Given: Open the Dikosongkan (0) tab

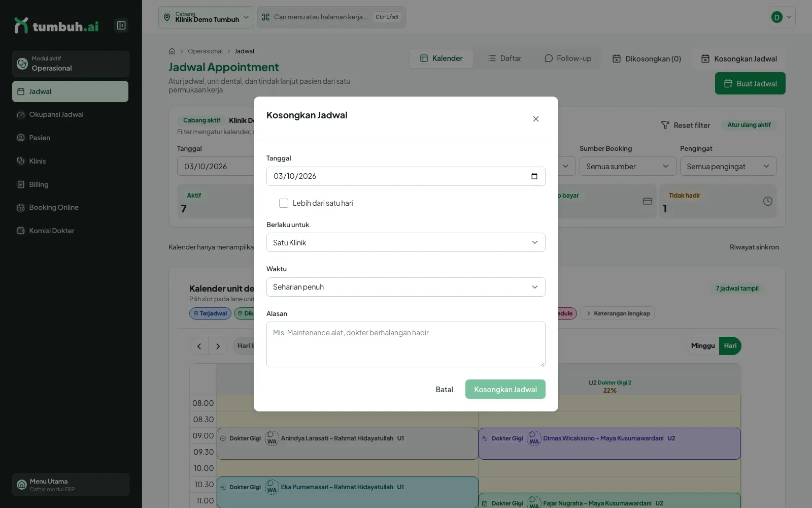Looking at the screenshot, I should click(x=647, y=59).
